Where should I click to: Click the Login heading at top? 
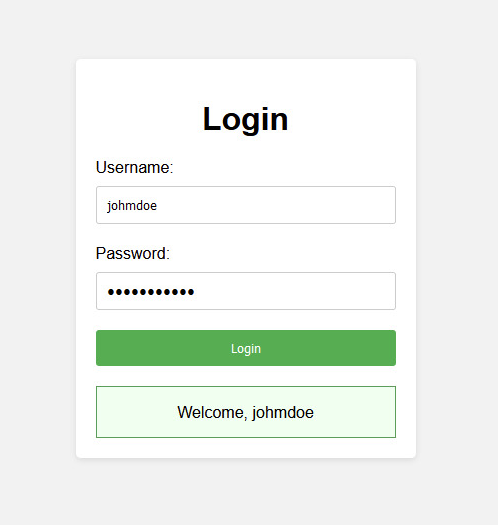tap(245, 119)
